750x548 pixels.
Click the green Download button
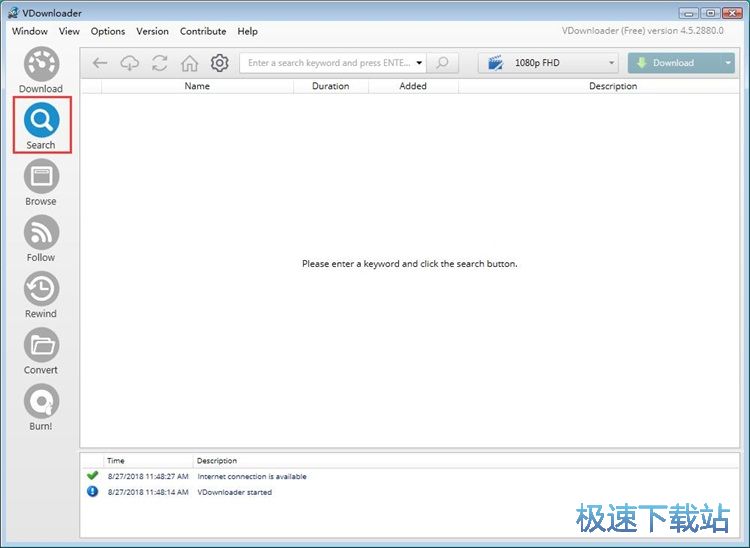click(674, 63)
